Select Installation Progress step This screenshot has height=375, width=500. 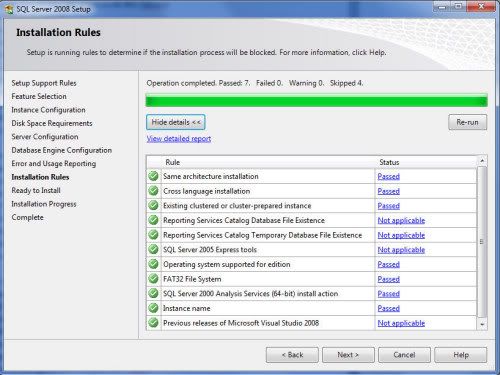pos(44,204)
